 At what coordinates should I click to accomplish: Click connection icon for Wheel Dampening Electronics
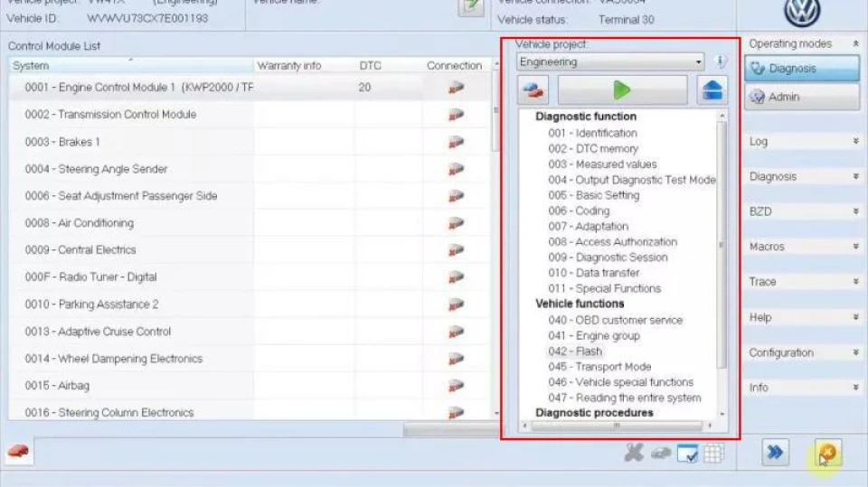coord(456,359)
